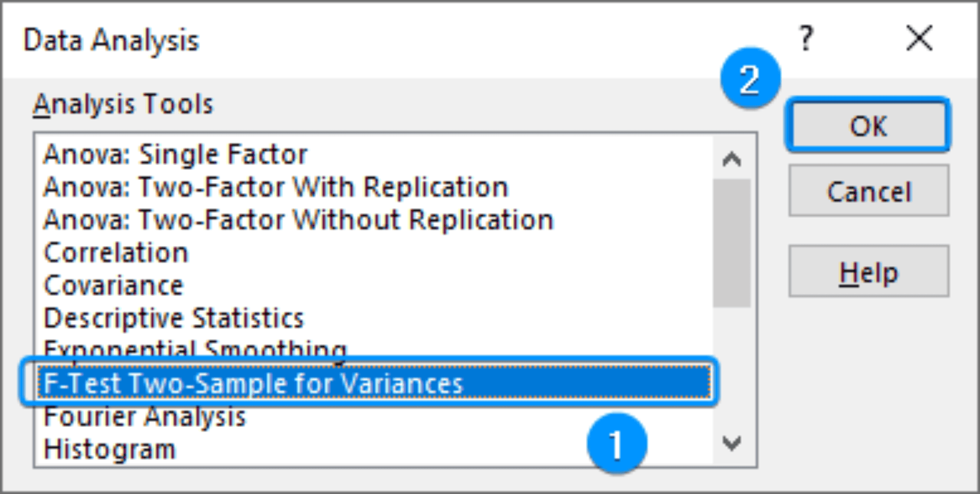980x494 pixels.
Task: Select F-Test Two-Sample for Variances
Action: point(254,382)
